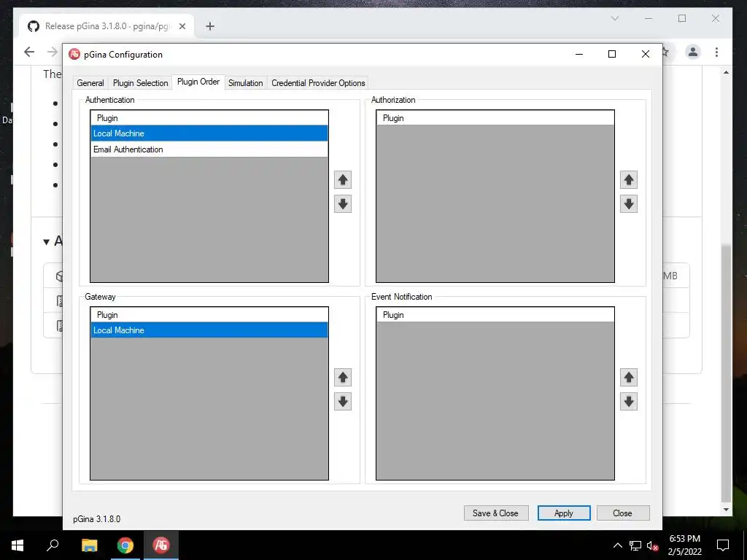The height and width of the screenshot is (560, 747).
Task: Click the Apply button
Action: coord(564,513)
